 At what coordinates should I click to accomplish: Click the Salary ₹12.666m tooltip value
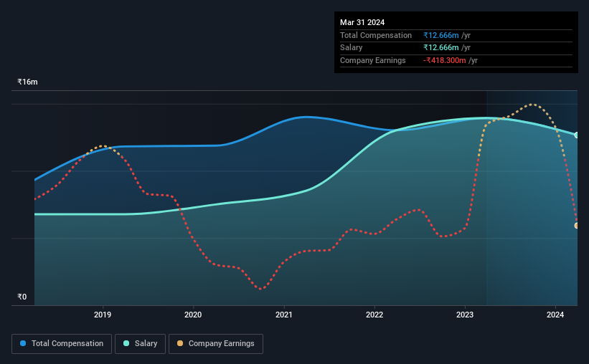pyautogui.click(x=441, y=48)
